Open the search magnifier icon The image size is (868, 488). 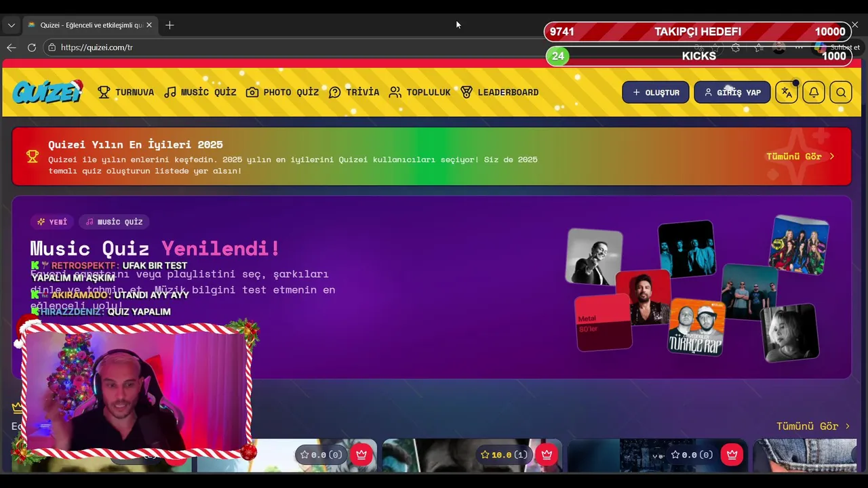841,92
